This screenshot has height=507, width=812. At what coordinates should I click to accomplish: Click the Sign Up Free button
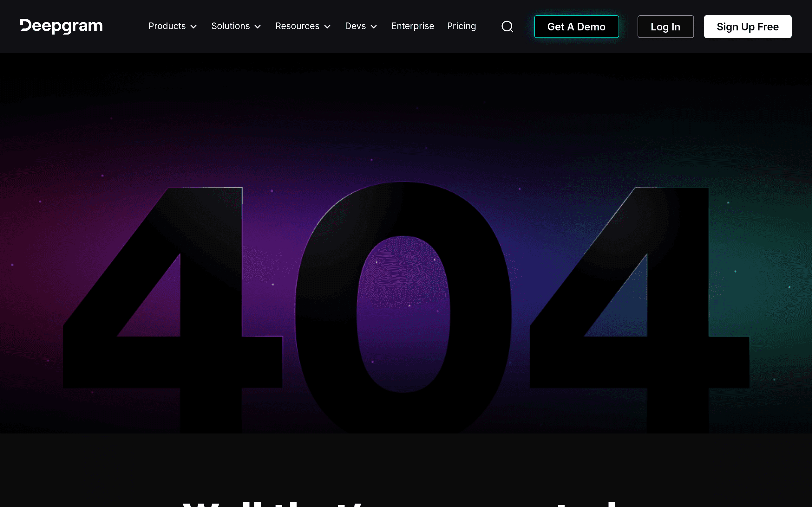pyautogui.click(x=748, y=27)
